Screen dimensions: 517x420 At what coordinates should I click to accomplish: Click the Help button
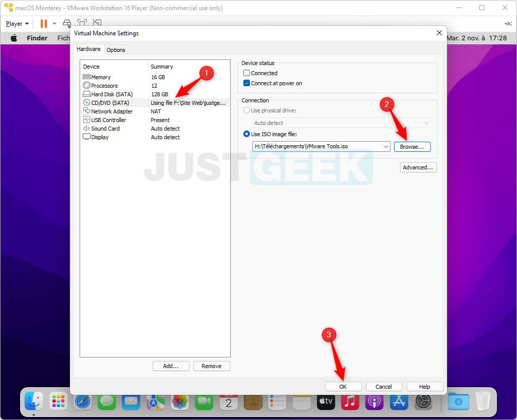tap(425, 387)
